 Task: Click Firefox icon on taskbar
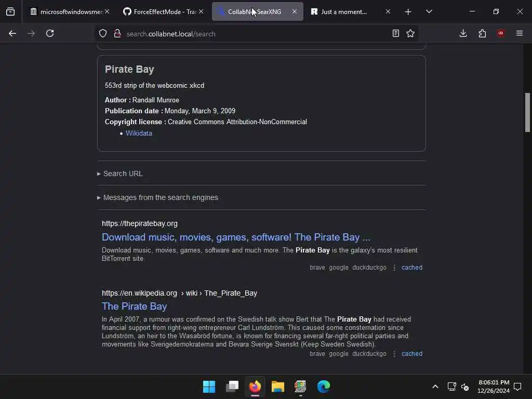255,387
